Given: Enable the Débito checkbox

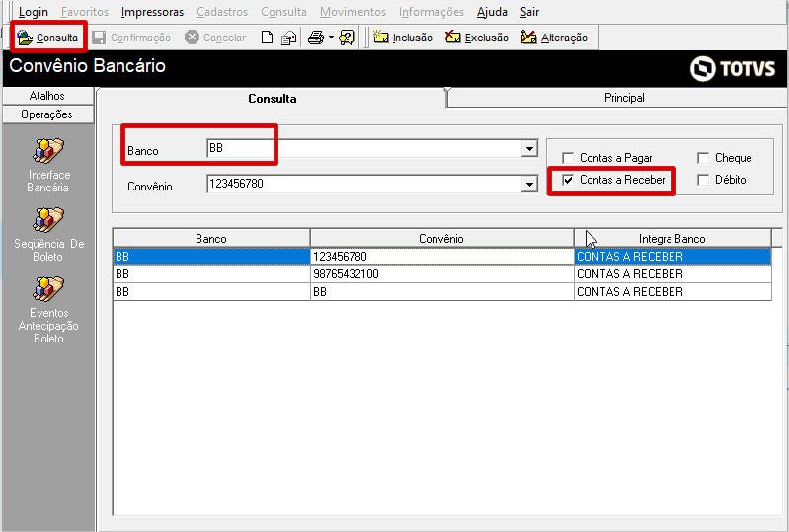Looking at the screenshot, I should pos(703,180).
